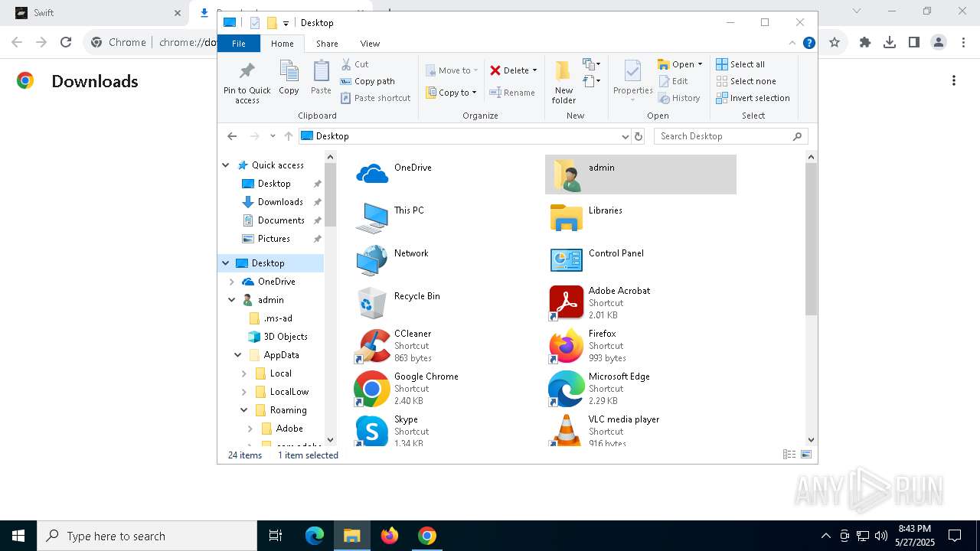
Task: Select 3D Objects in navigation tree
Action: [286, 337]
